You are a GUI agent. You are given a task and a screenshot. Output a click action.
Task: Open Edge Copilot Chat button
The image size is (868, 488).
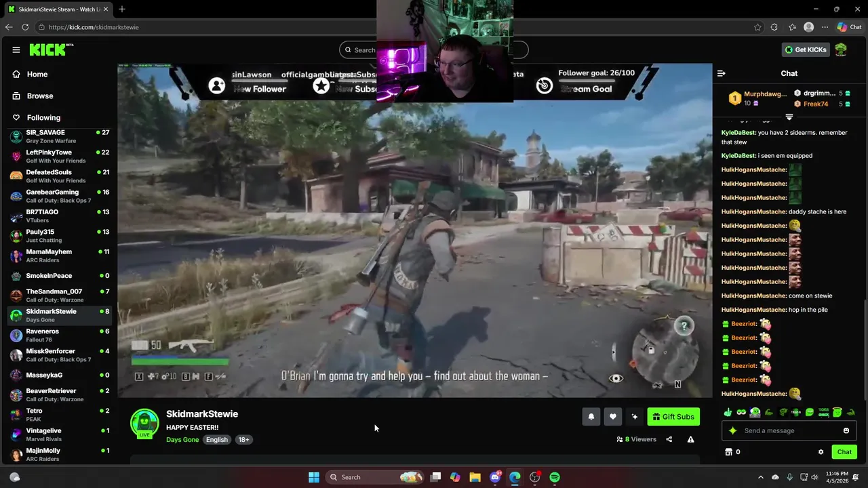click(x=850, y=27)
